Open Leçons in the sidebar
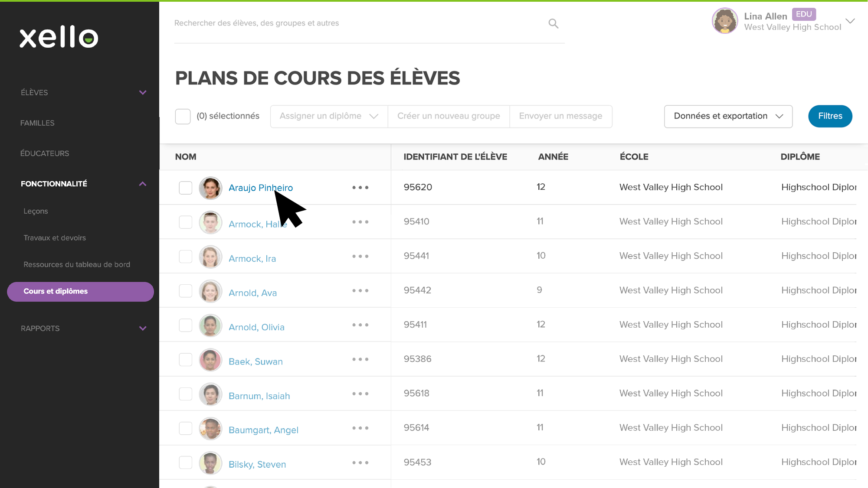 (36, 211)
